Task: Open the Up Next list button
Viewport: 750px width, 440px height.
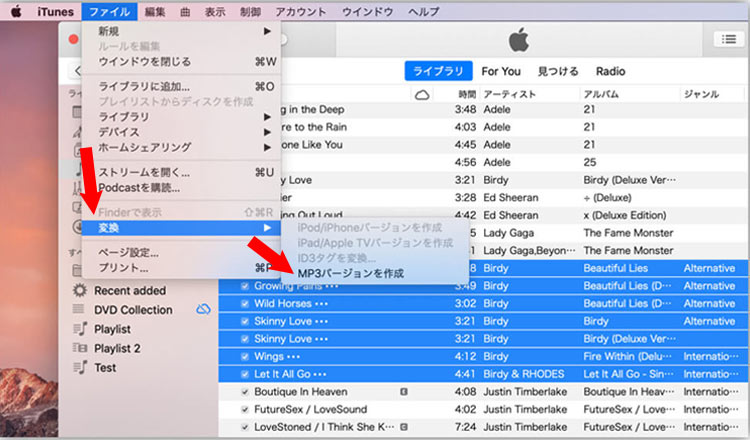Action: tap(728, 39)
